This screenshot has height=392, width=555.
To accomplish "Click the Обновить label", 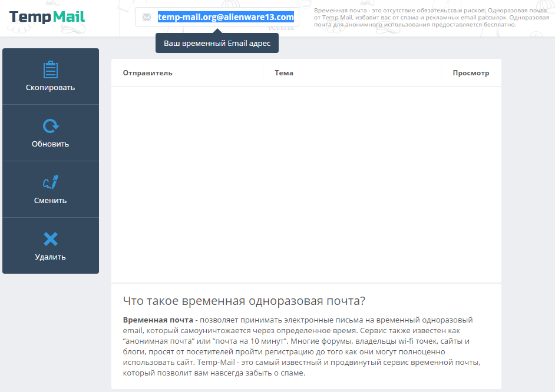I will click(x=50, y=144).
